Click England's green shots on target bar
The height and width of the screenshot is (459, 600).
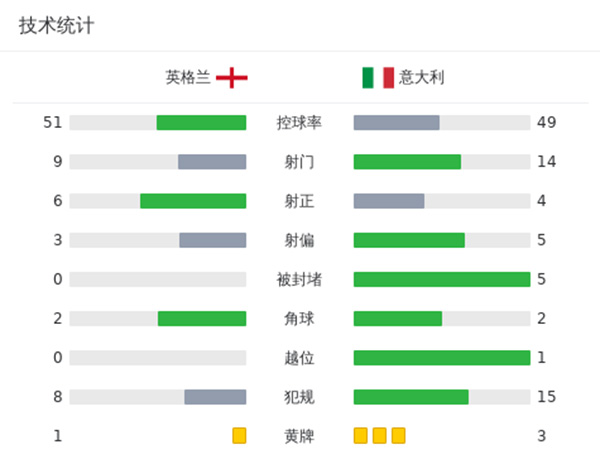[x=193, y=201]
